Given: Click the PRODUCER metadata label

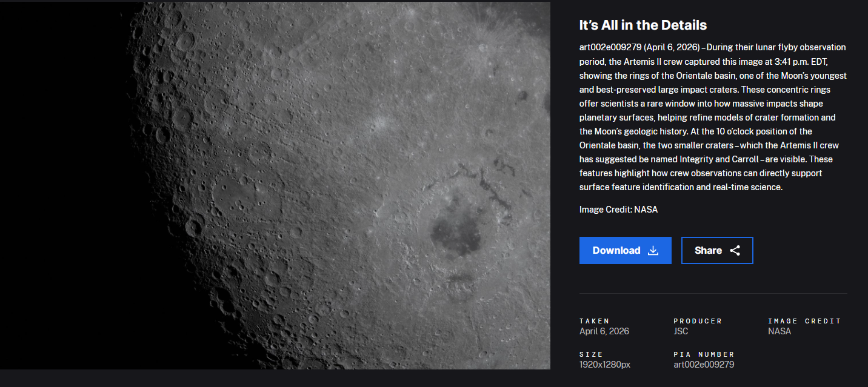Looking at the screenshot, I should [698, 321].
